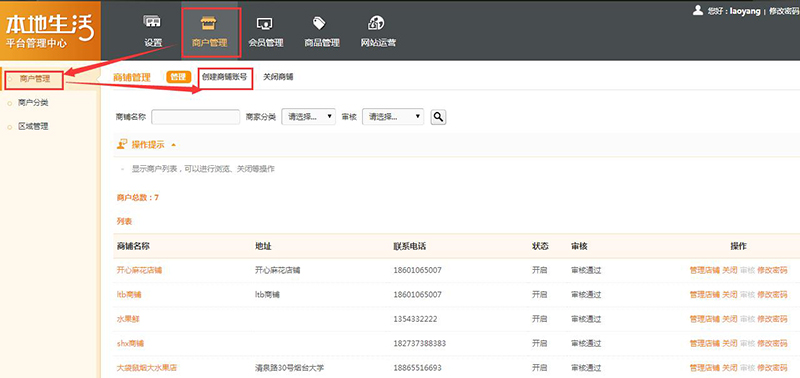800x378 pixels.
Task: Open the 设置 settings icon
Action: pos(153,22)
